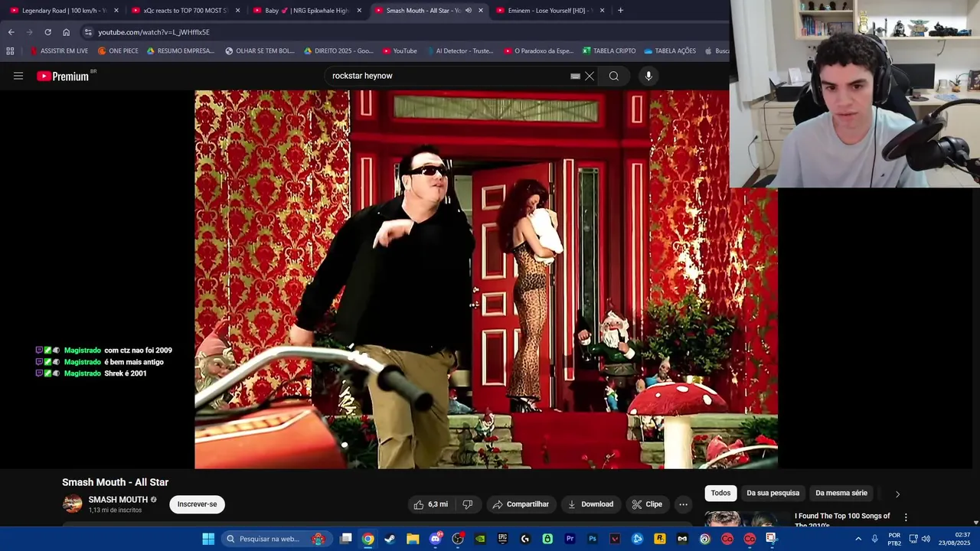Open the TABELA CRIPTO bookmark
This screenshot has width=980, height=551.
point(609,51)
